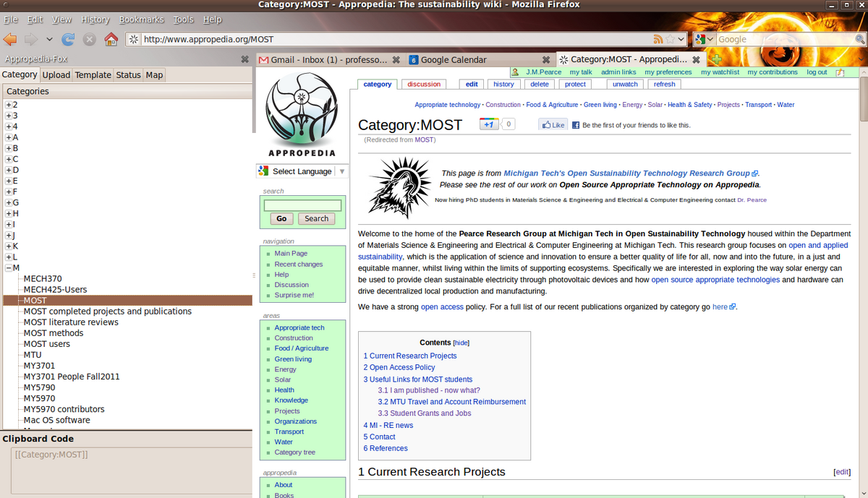Switch to the Map sidebar tab
Viewport: 868px width, 498px height.
pos(154,74)
